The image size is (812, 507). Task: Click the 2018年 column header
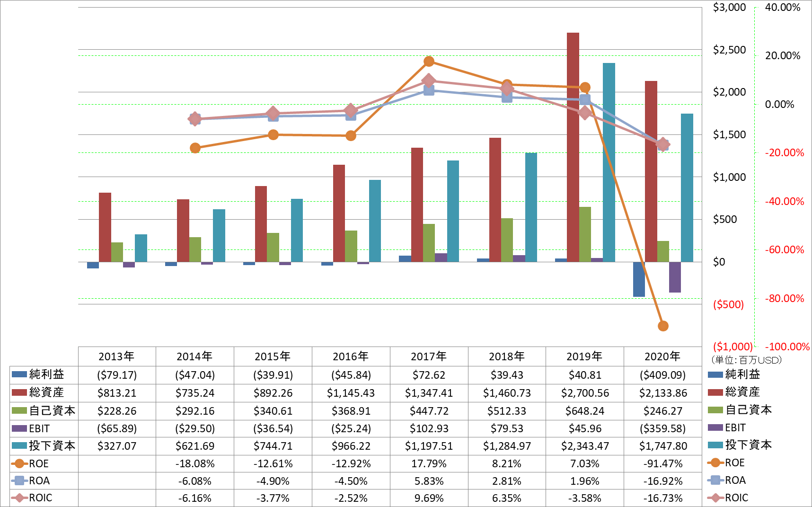507,356
